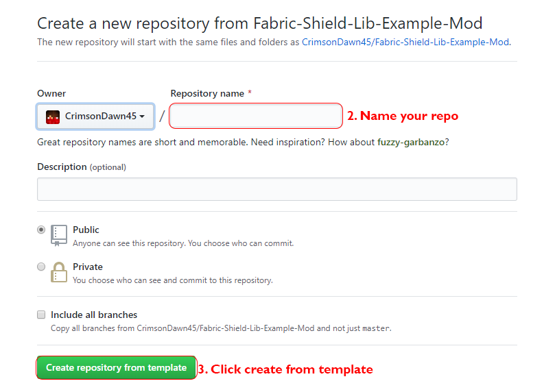This screenshot has width=555, height=392.
Task: Click the "Description" field label
Action: click(x=62, y=167)
